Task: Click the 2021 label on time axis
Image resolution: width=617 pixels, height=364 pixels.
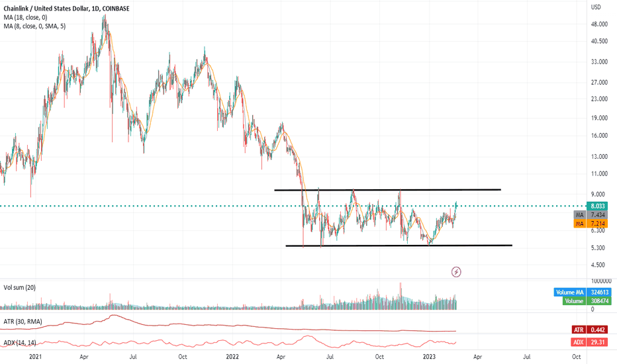Action: click(35, 357)
